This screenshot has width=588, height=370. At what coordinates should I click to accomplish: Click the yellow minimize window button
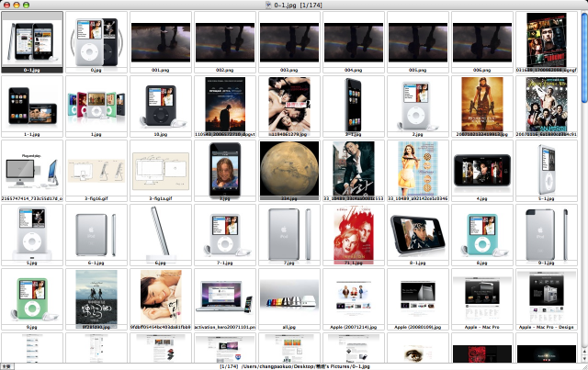[17, 5]
